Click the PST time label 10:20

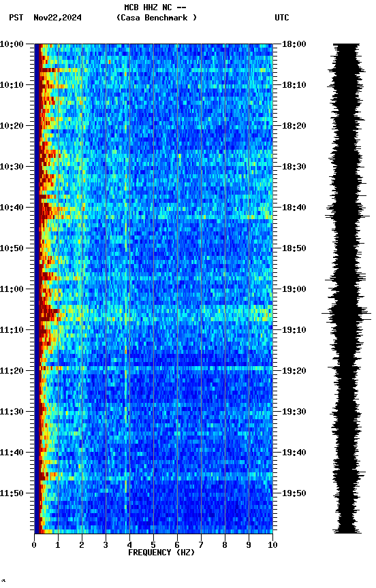point(12,126)
